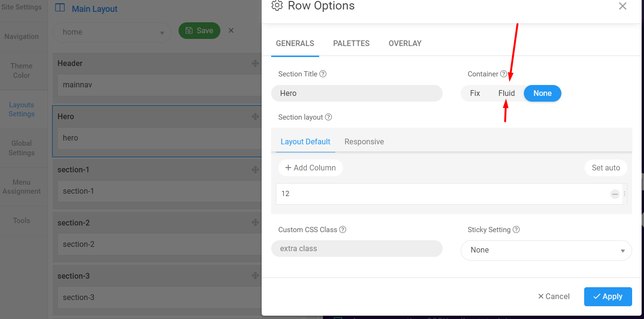Click the Add Column button

tap(311, 168)
